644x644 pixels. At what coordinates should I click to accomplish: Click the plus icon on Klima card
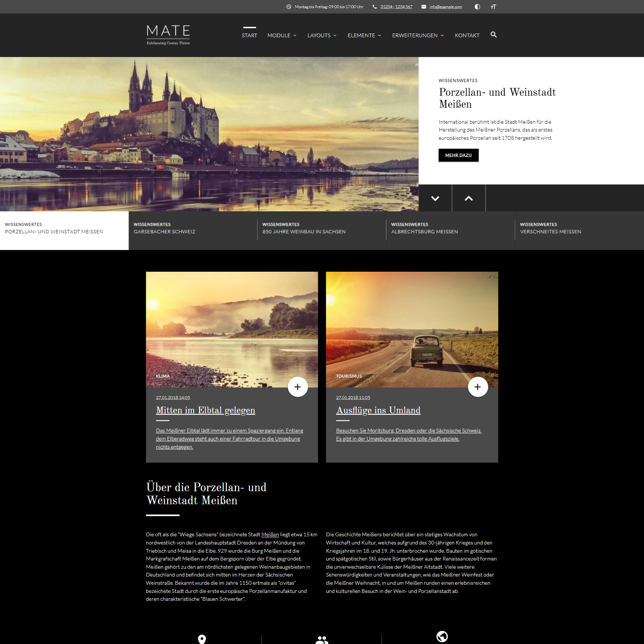coord(297,387)
